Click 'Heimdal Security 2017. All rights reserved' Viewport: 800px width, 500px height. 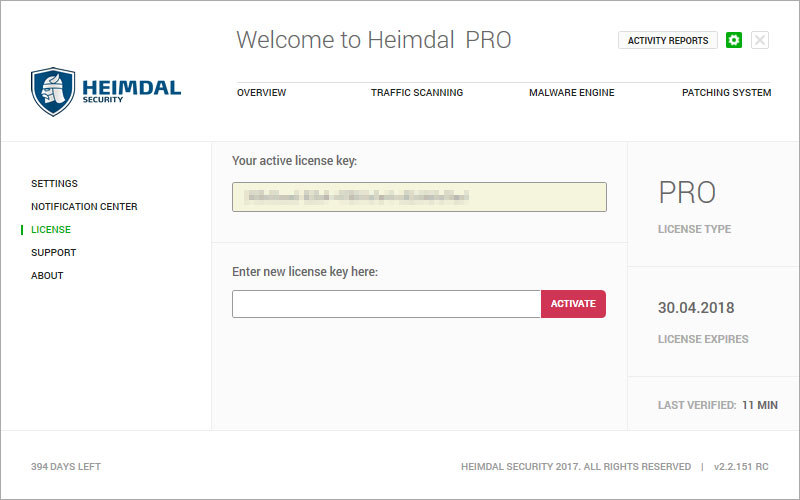click(576, 466)
